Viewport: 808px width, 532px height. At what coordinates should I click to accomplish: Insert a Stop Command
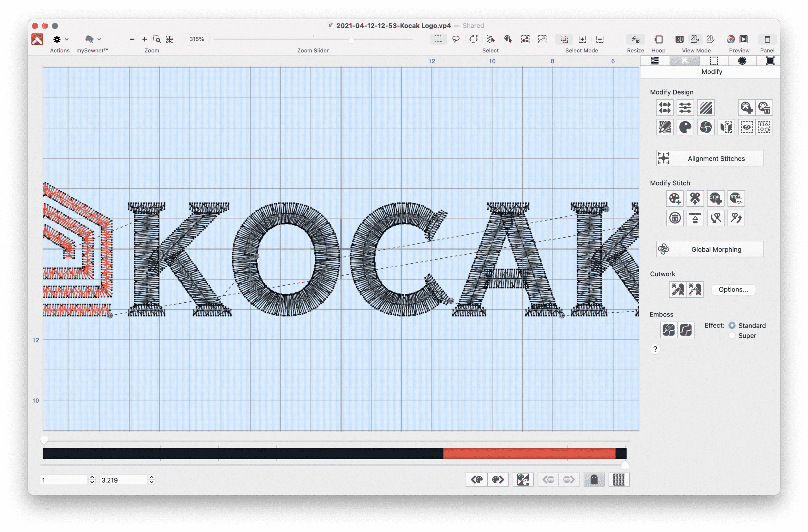715,198
